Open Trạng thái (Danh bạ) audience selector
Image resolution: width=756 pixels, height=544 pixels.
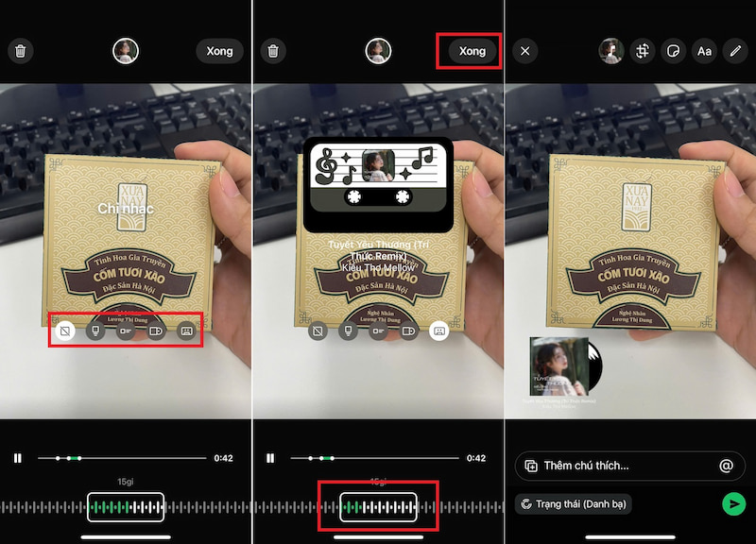coord(574,504)
